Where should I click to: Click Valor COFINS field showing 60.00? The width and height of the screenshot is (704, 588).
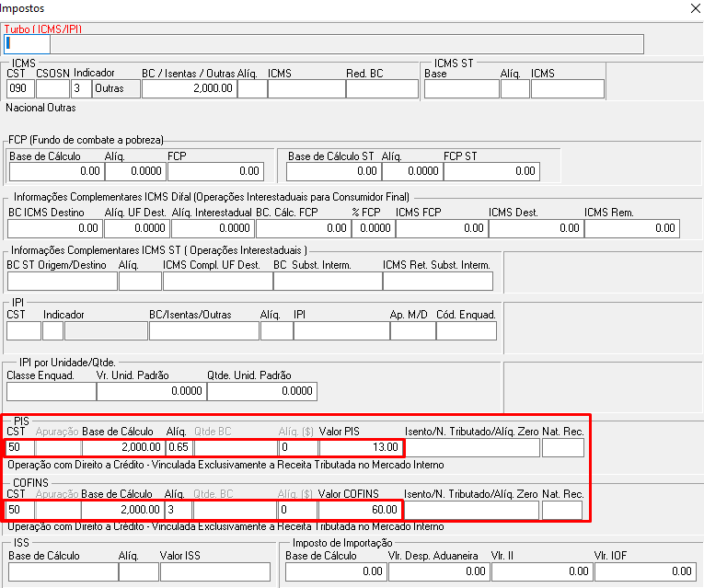tap(360, 510)
